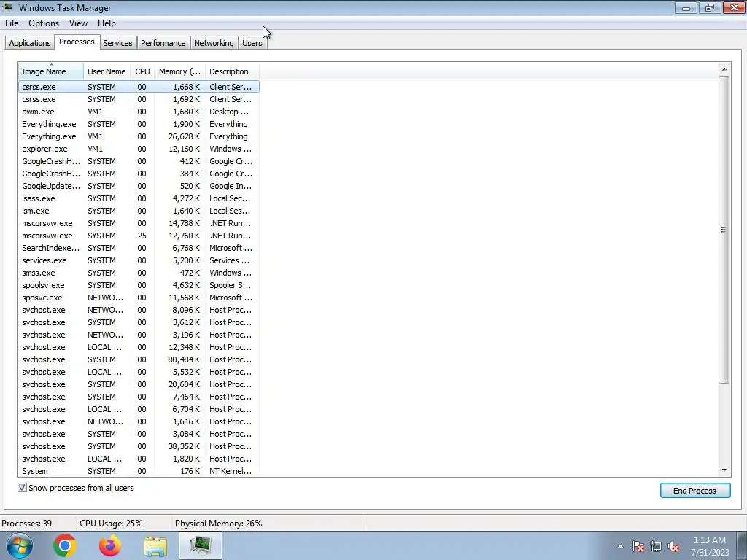Image resolution: width=747 pixels, height=560 pixels.
Task: Select the services.exe process
Action: coord(139,260)
